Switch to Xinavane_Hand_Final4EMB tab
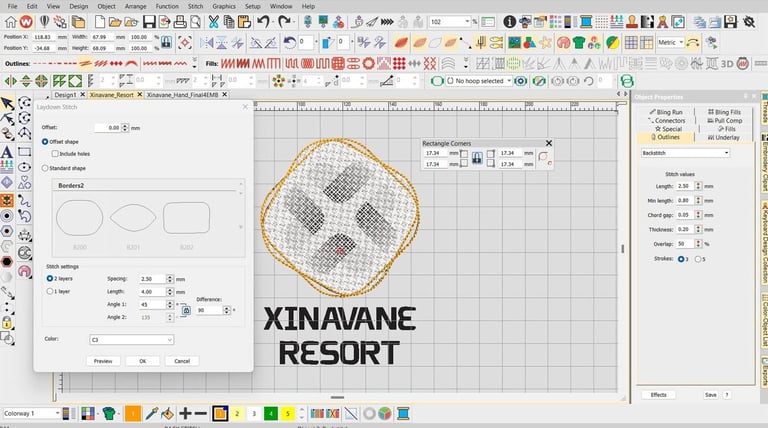The image size is (768, 428). 183,95
